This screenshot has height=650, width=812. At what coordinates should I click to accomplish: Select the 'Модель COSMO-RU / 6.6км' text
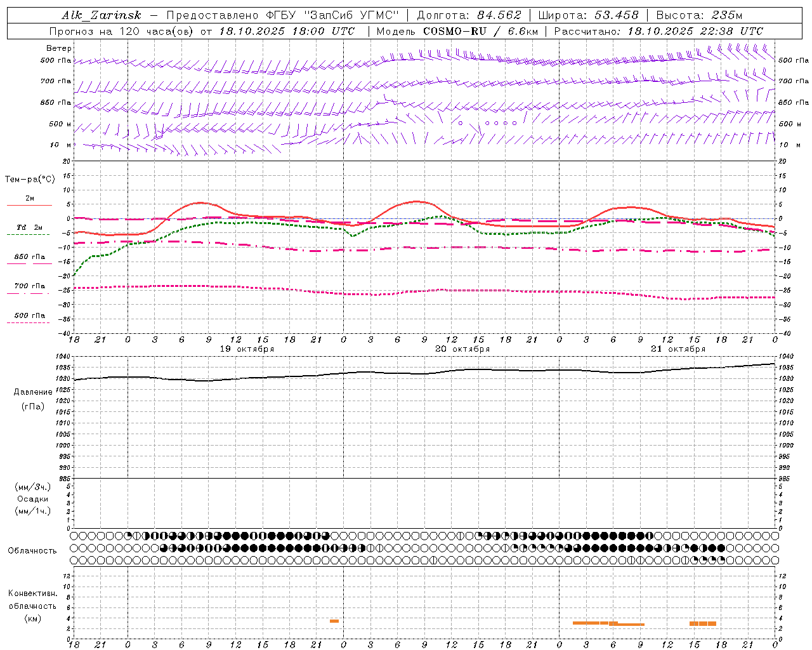457,31
